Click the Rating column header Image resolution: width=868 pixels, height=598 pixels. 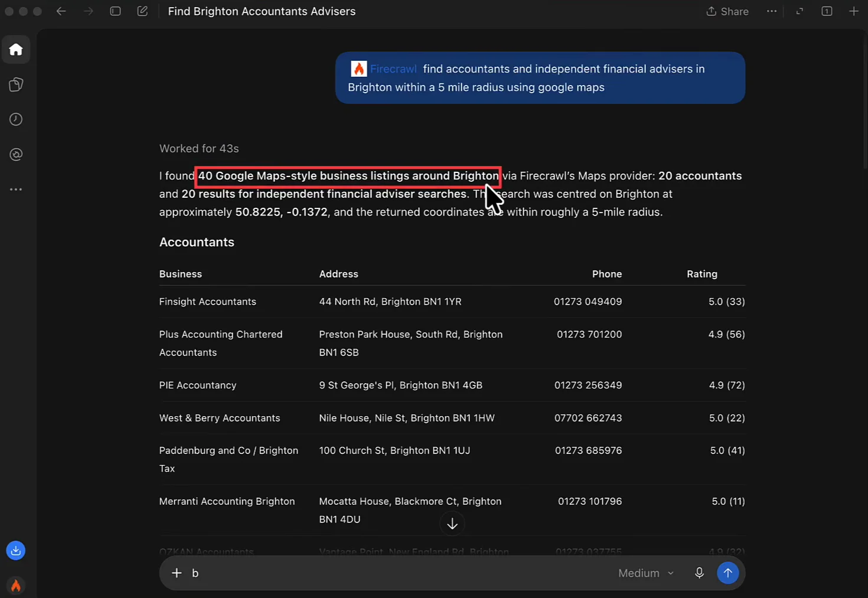[x=702, y=274]
